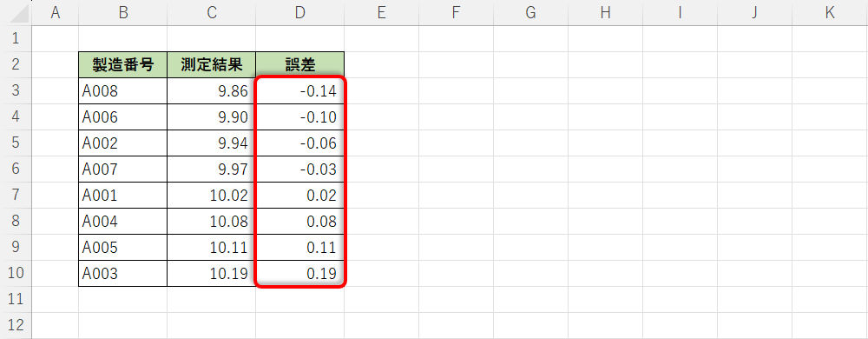Viewport: 868px width, 339px height.
Task: Select cell containing A007
Action: [x=123, y=169]
